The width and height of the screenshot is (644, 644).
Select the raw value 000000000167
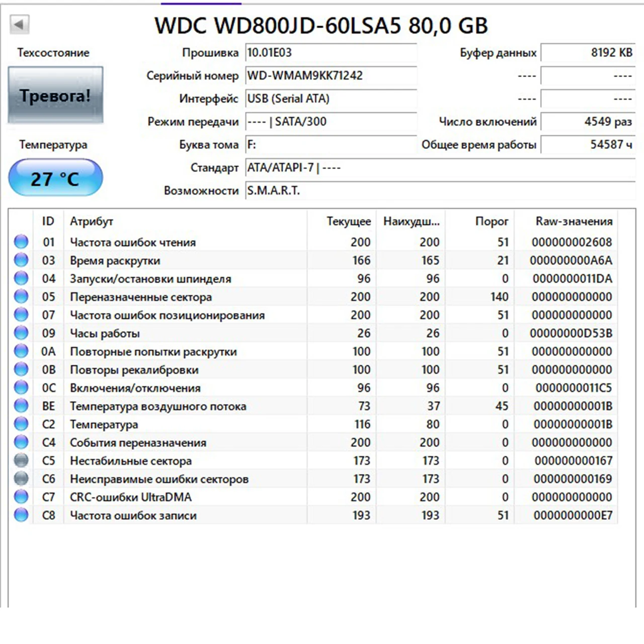click(574, 460)
